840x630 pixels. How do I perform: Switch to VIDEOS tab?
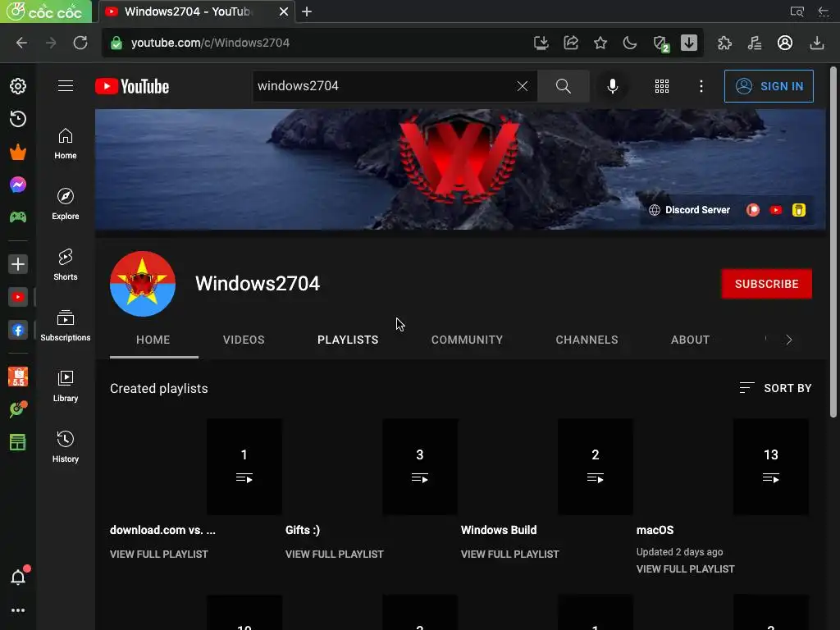[x=244, y=340]
